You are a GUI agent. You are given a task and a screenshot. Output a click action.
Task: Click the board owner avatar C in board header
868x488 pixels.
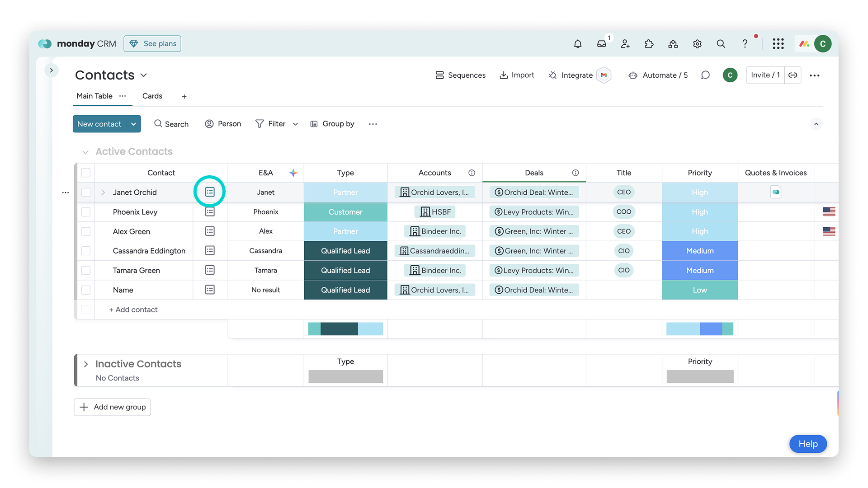click(730, 75)
